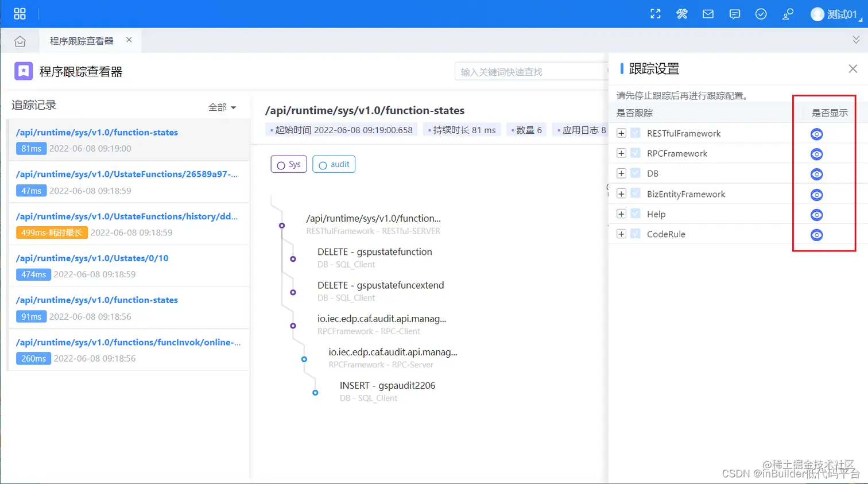The height and width of the screenshot is (484, 868).
Task: Open the user search icon in header
Action: coord(788,14)
